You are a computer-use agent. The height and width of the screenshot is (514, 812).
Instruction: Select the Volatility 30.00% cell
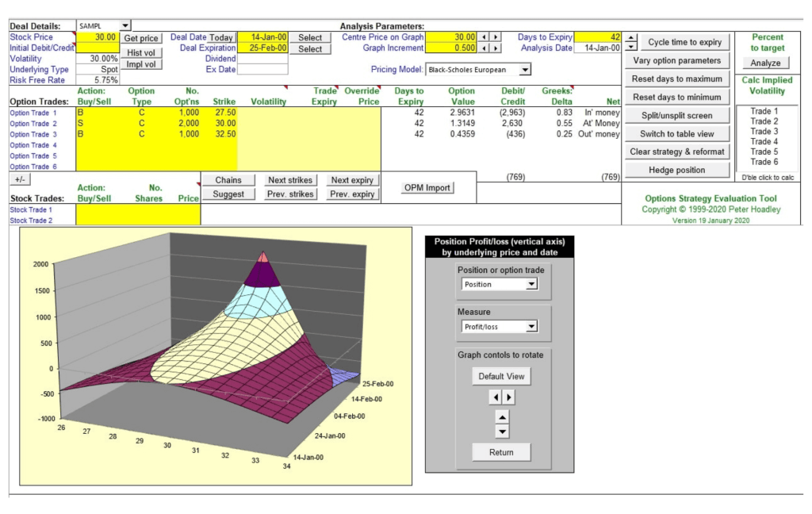(98, 59)
